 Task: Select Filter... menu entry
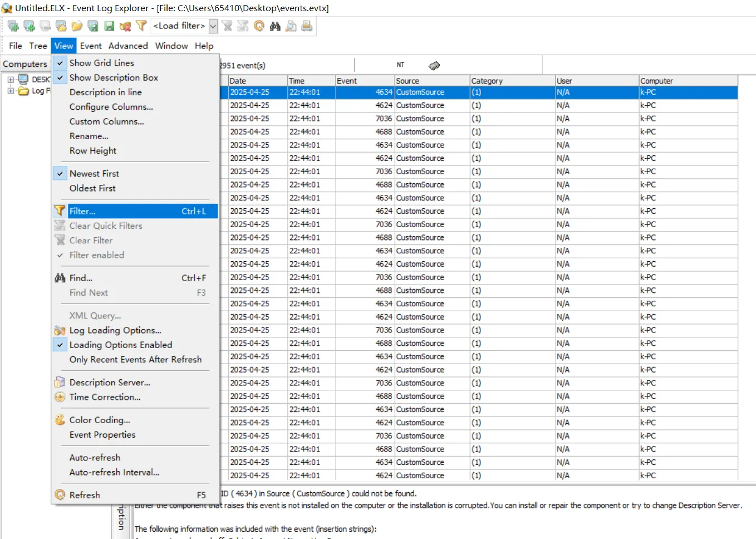135,211
